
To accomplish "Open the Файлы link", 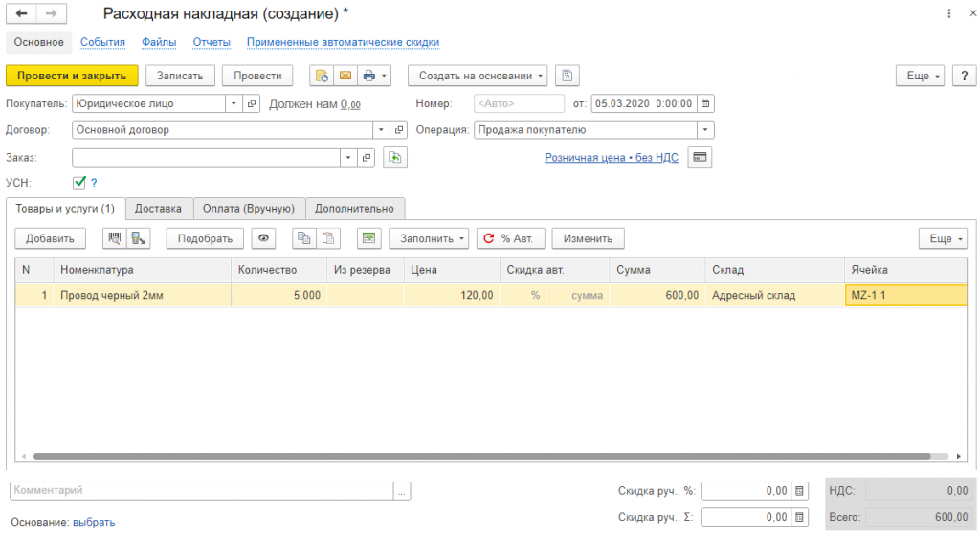I will [159, 42].
